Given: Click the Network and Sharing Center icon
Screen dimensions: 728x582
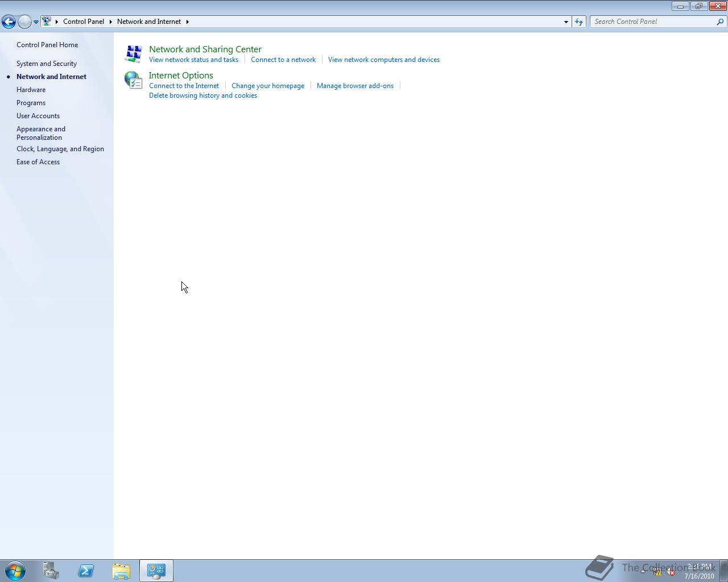Looking at the screenshot, I should [x=133, y=53].
